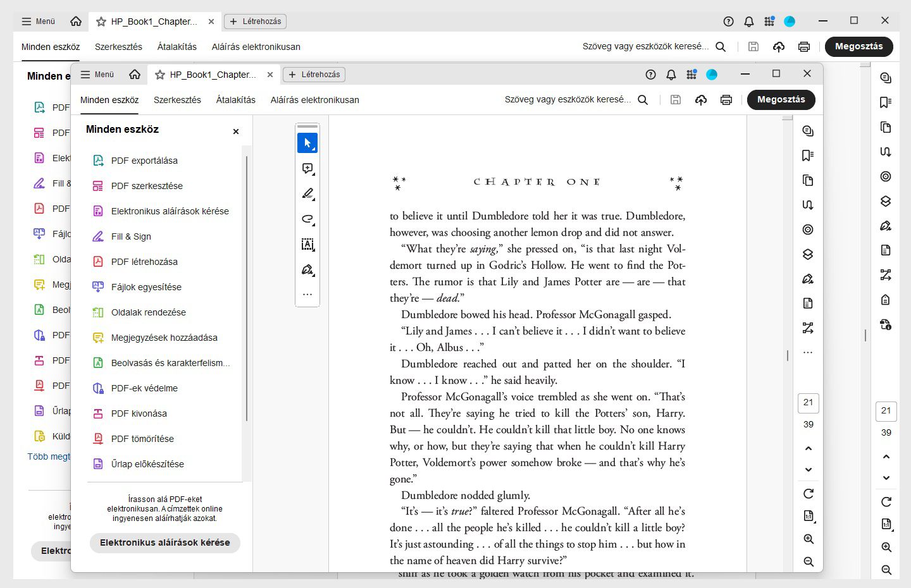This screenshot has height=588, width=911.
Task: Open the bookmarks panel
Action: point(808,155)
